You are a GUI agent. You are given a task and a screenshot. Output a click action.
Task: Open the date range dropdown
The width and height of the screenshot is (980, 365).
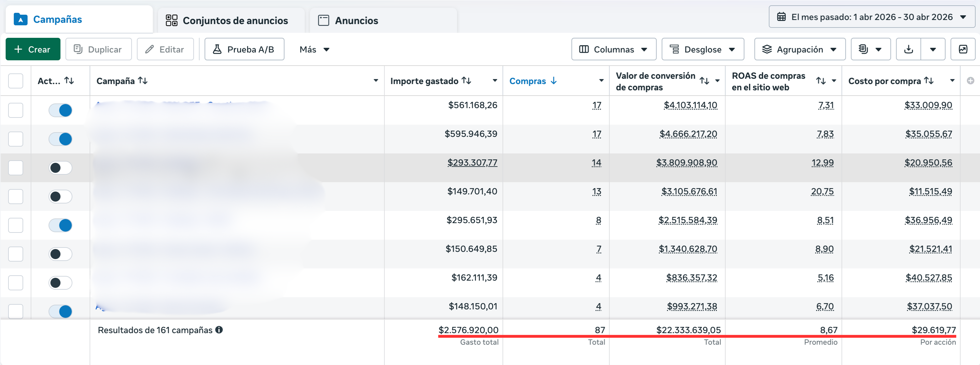tap(871, 17)
